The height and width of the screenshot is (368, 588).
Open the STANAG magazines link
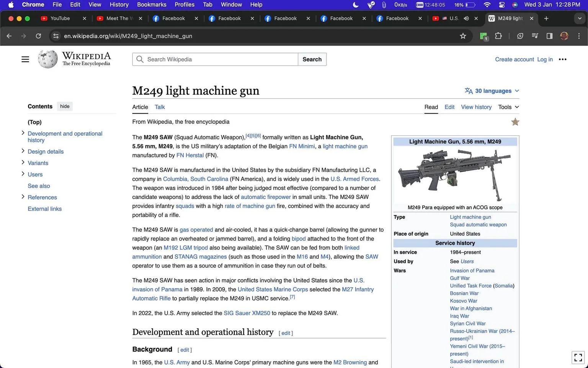(201, 257)
